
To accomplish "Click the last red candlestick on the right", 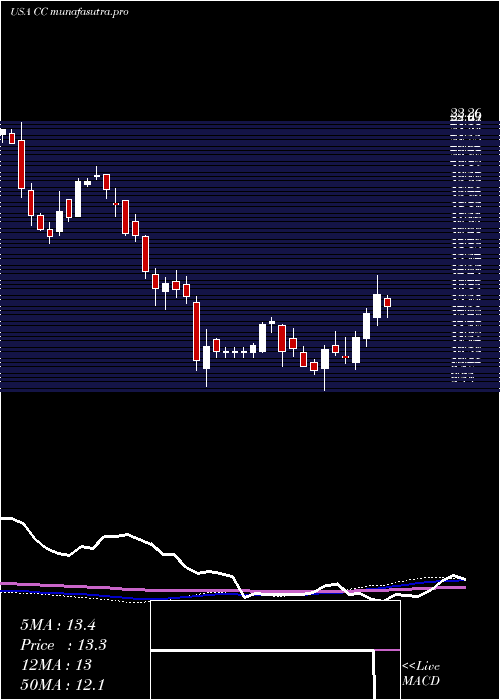I will (388, 302).
